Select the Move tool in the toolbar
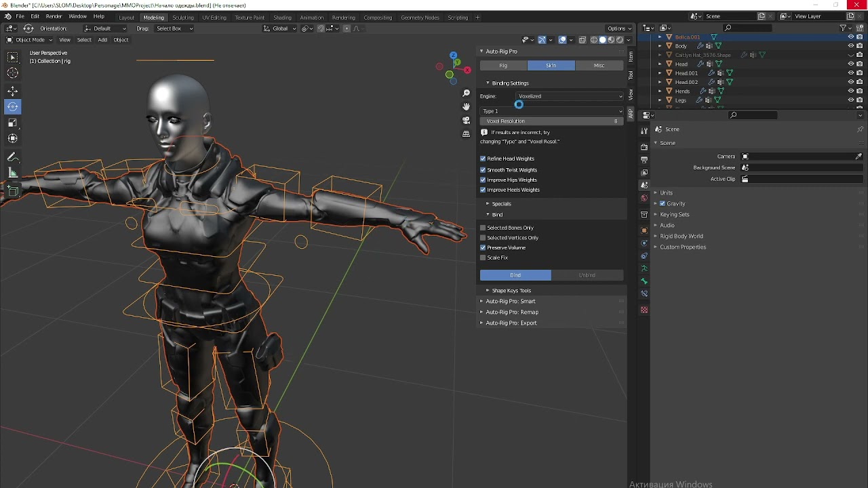 (x=13, y=90)
